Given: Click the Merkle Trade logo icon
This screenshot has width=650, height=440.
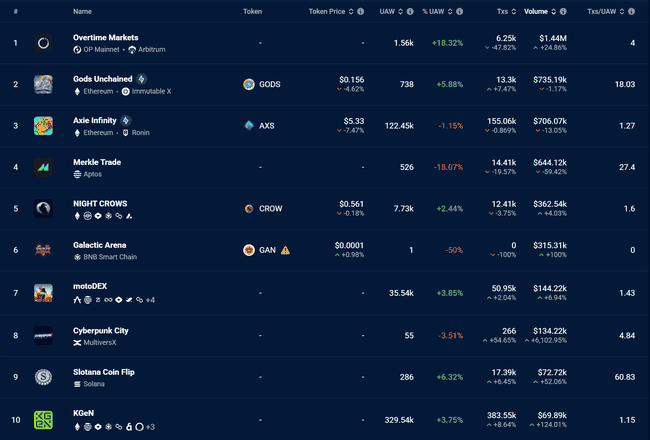Looking at the screenshot, I should coord(44,167).
